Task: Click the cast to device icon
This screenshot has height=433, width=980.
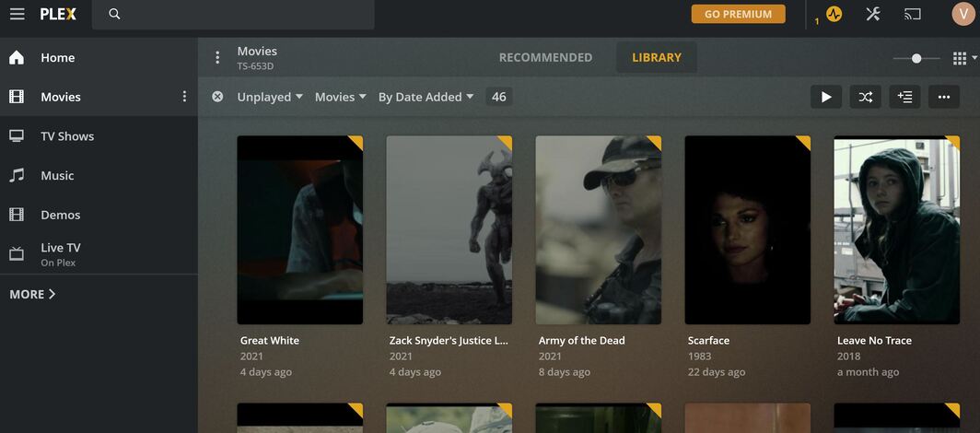Action: click(913, 14)
